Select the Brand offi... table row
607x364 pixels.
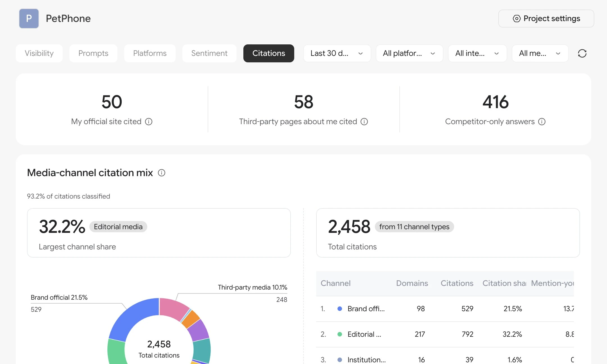pos(445,309)
